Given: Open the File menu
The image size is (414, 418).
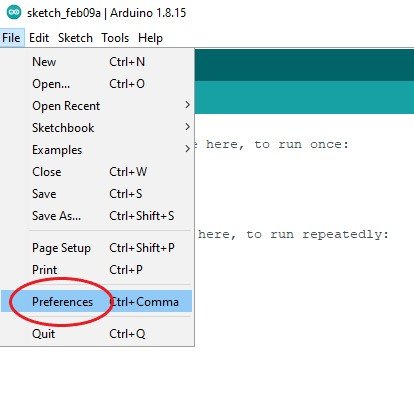Looking at the screenshot, I should (x=12, y=38).
